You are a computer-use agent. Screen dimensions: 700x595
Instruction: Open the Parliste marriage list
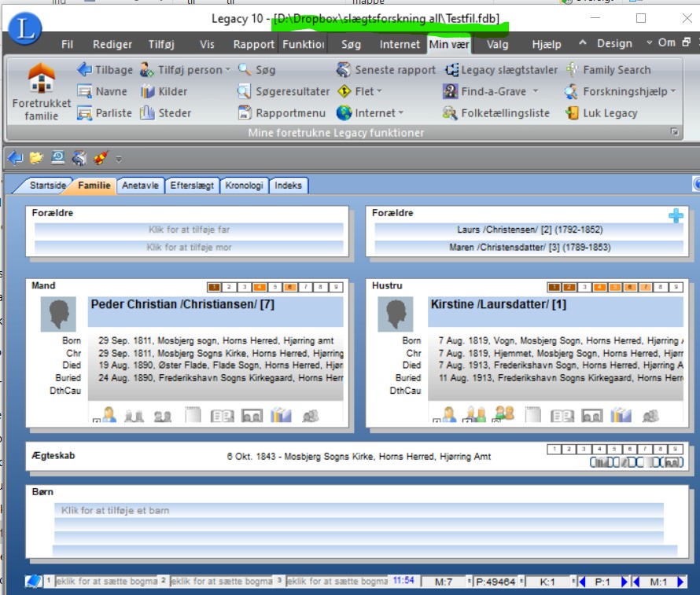104,113
